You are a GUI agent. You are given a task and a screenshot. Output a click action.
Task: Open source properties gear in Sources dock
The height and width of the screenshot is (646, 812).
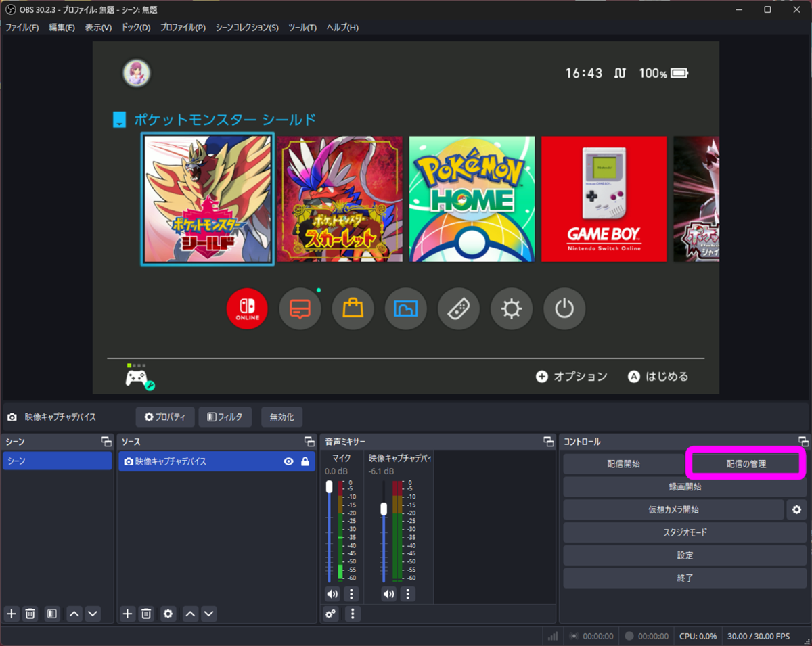pos(168,614)
